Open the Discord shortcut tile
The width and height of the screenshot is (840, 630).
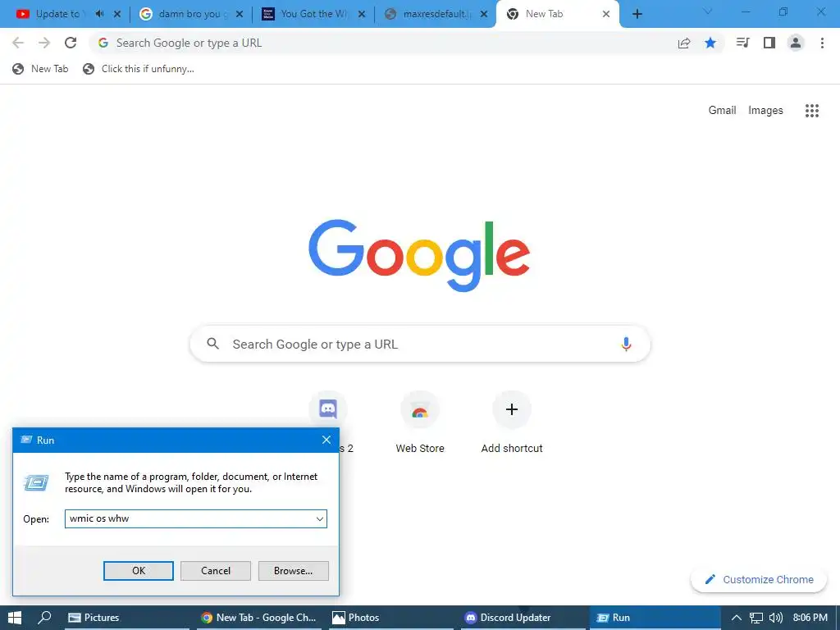click(328, 410)
